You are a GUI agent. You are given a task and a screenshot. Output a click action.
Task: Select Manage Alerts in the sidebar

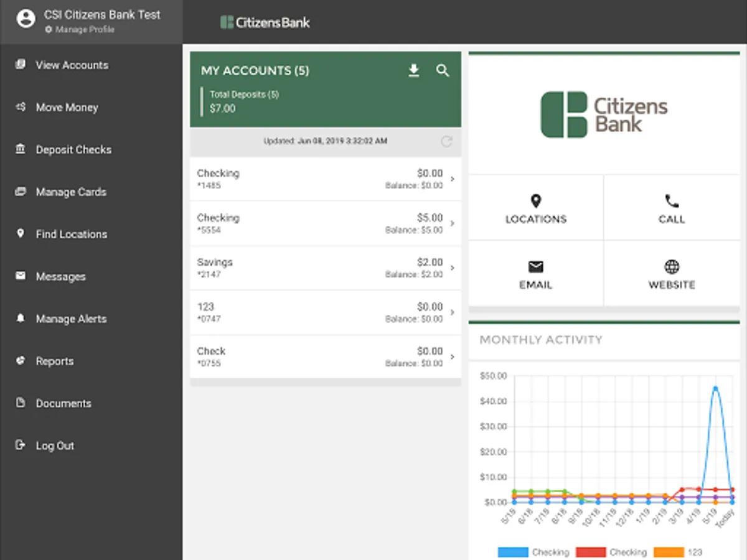coord(71,319)
